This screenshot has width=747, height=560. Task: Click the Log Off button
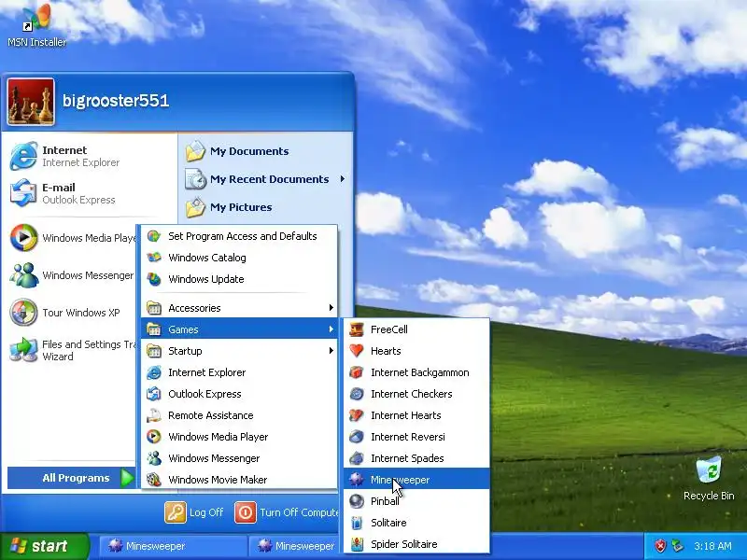coord(194,512)
